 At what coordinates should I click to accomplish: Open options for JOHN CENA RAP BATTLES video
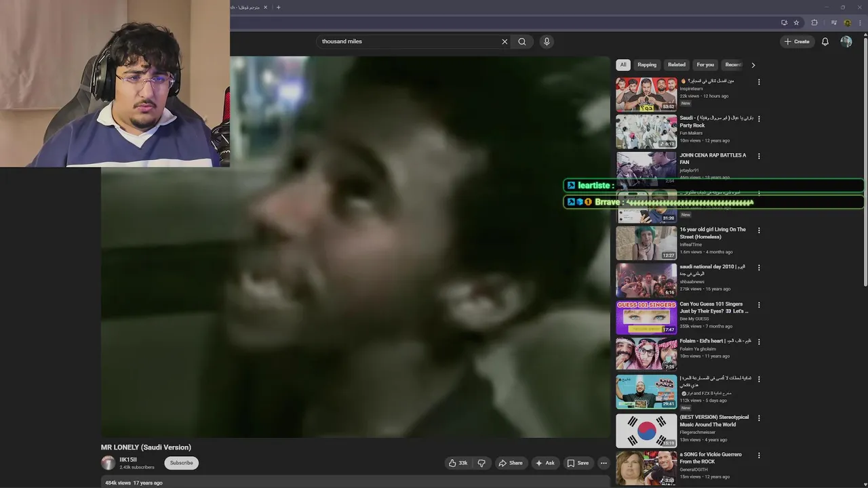point(759,156)
